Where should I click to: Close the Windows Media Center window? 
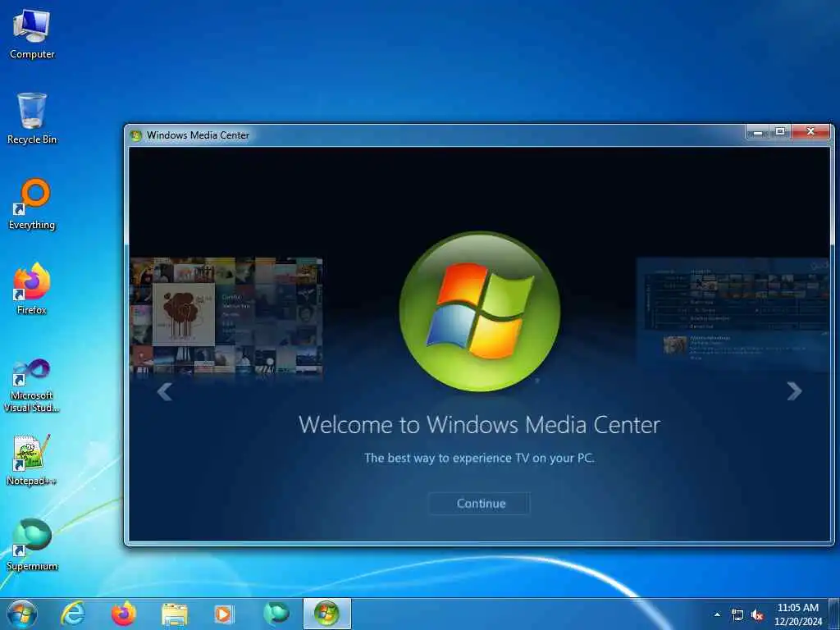[810, 132]
